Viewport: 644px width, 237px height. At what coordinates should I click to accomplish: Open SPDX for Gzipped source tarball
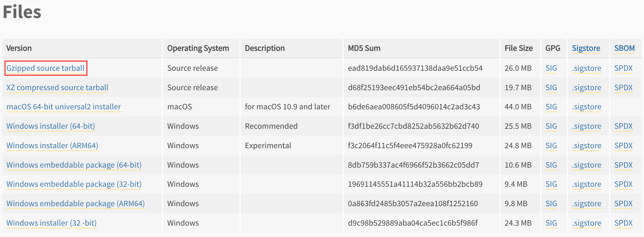pos(623,68)
